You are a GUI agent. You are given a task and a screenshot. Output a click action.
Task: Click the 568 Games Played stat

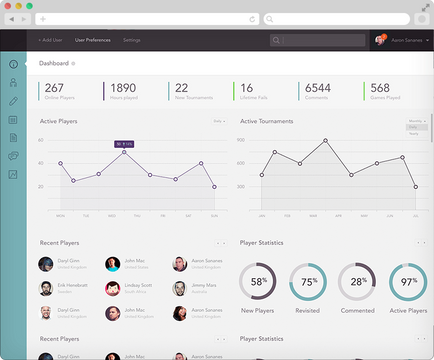click(382, 91)
